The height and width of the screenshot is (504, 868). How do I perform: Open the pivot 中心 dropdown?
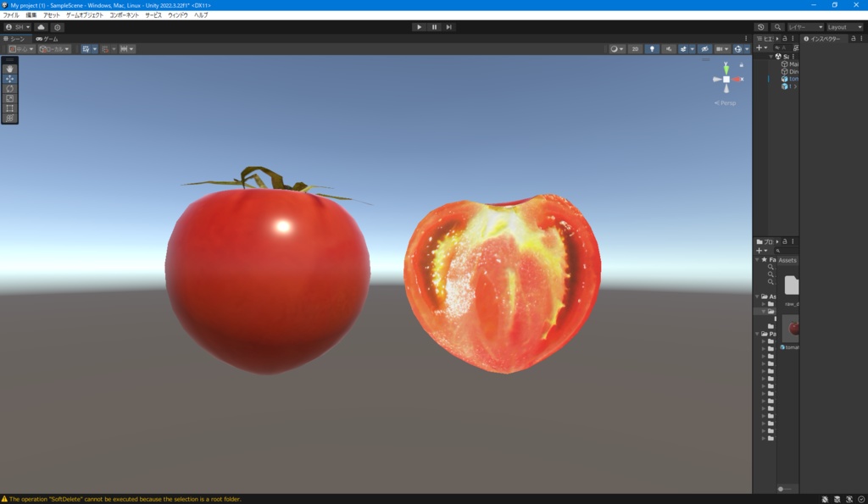point(21,49)
